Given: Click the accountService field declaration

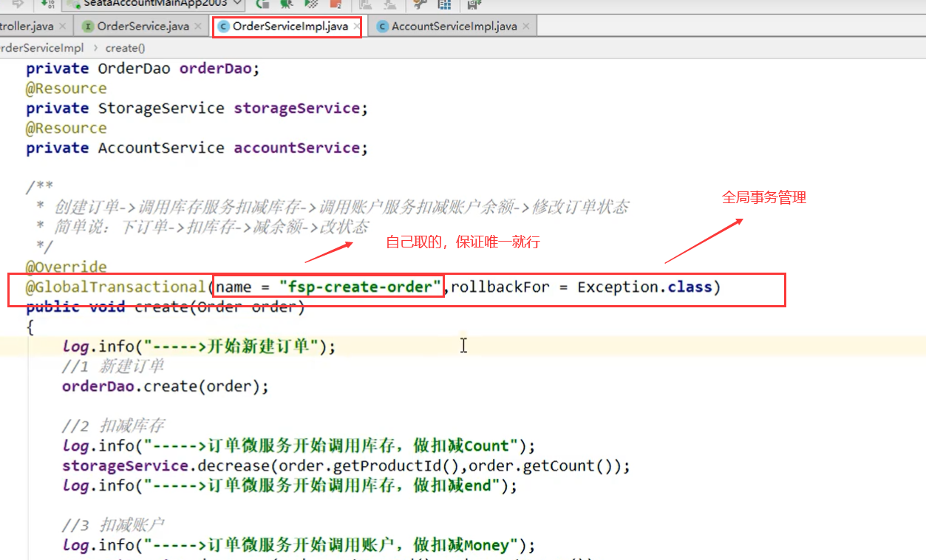Looking at the screenshot, I should pos(197,148).
